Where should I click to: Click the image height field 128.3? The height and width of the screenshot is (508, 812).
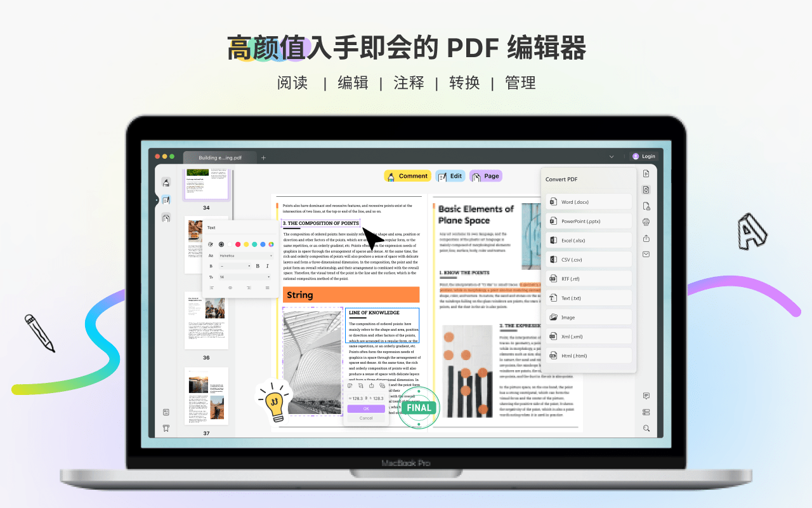(376, 398)
